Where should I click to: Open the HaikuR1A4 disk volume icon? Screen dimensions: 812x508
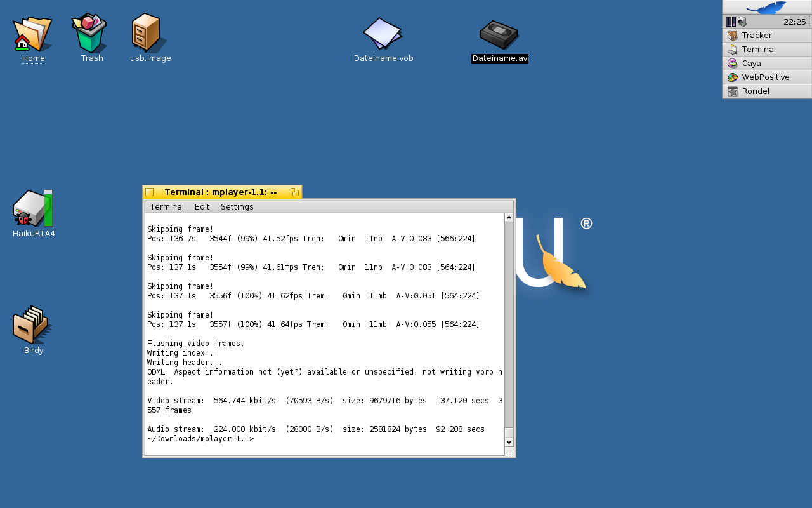click(33, 209)
